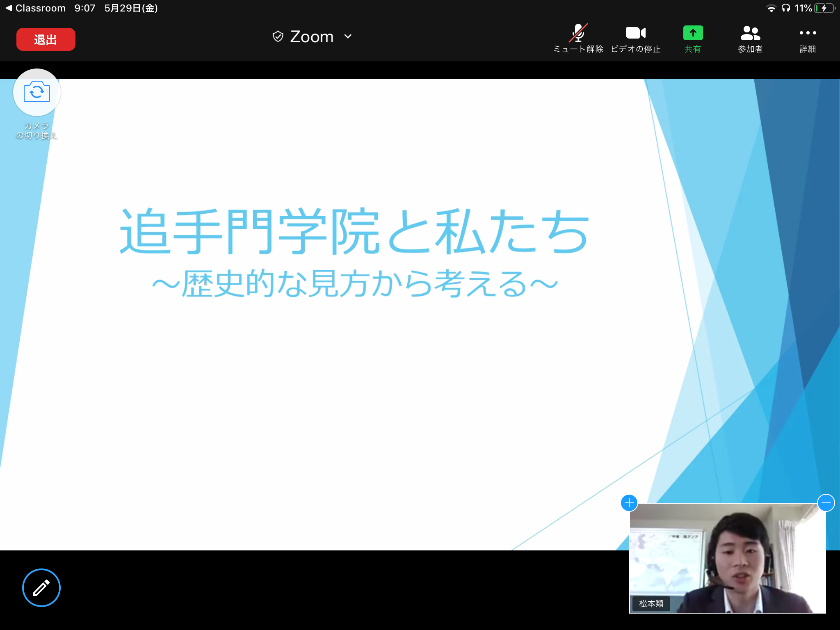Go back to Classroom app
The image size is (840, 630).
coord(36,8)
